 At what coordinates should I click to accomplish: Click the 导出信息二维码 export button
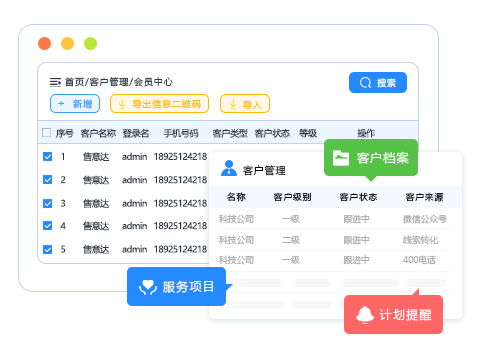[x=159, y=104]
